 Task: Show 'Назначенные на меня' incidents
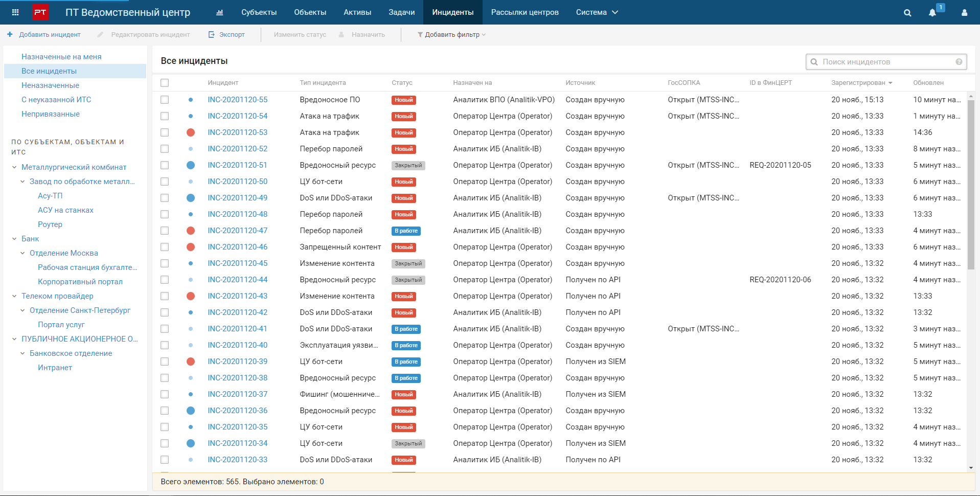pyautogui.click(x=61, y=57)
